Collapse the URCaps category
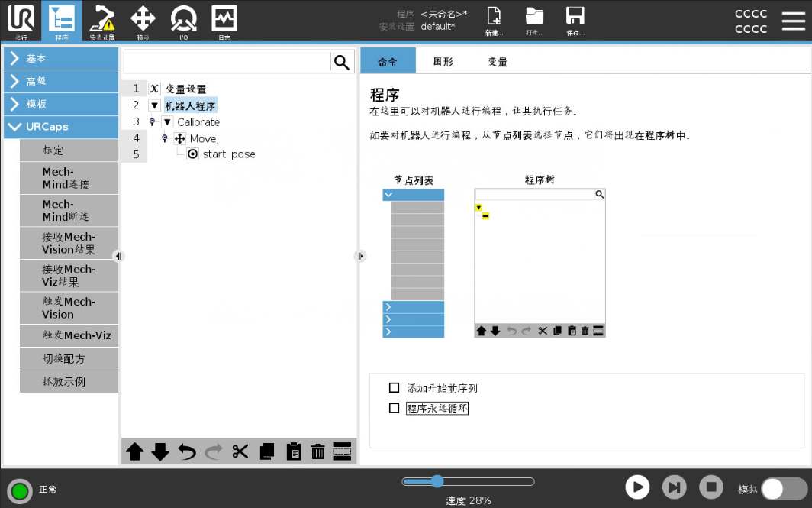 [61, 127]
